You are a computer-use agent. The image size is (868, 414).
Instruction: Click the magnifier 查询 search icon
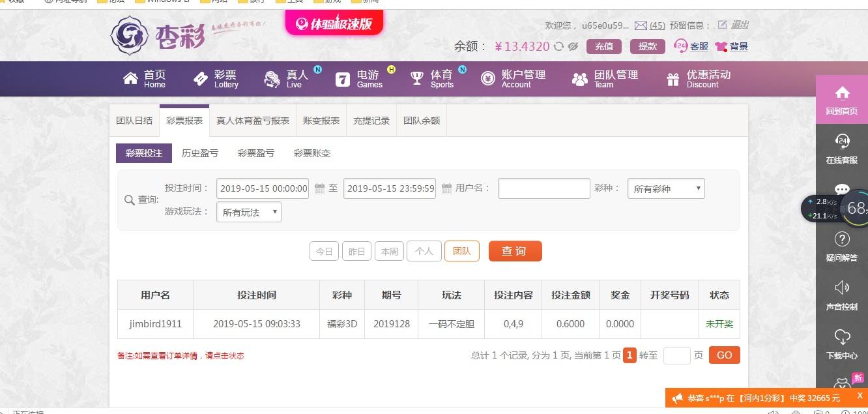(x=129, y=200)
